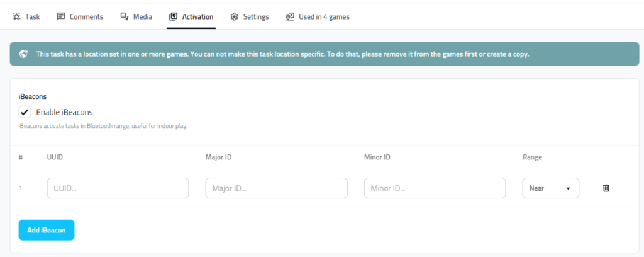Focus the UUID input field

[x=118, y=188]
